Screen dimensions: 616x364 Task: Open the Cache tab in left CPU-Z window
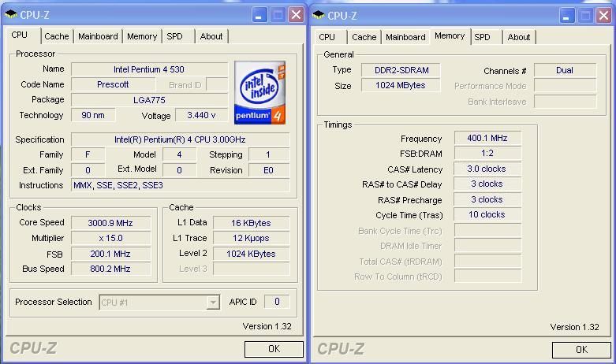(57, 36)
